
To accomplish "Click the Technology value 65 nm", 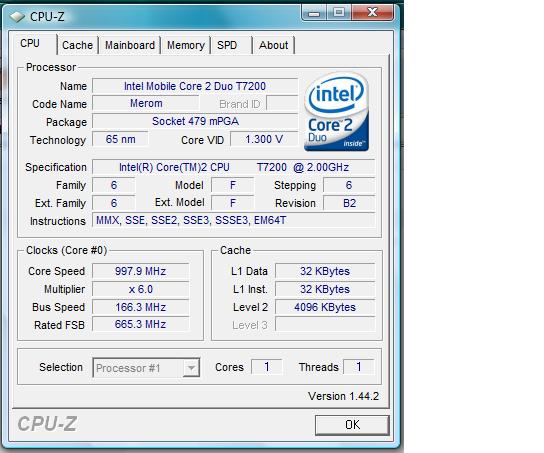I will (x=120, y=139).
